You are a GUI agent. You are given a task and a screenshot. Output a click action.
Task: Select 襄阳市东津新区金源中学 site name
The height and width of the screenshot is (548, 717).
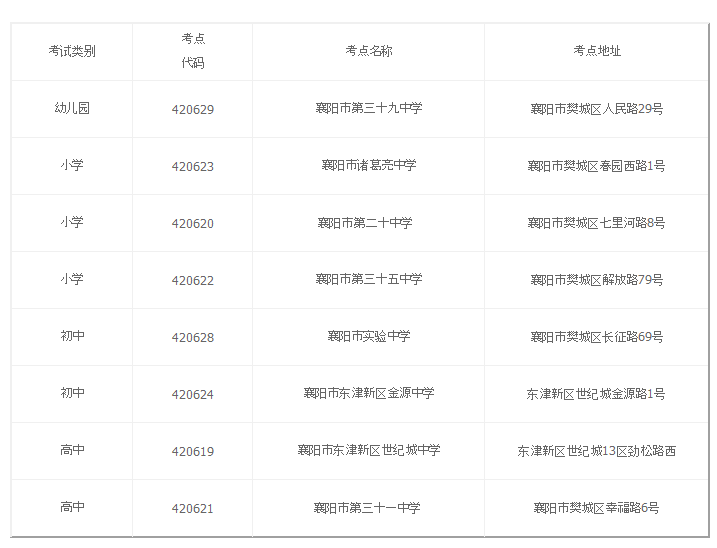[368, 393]
